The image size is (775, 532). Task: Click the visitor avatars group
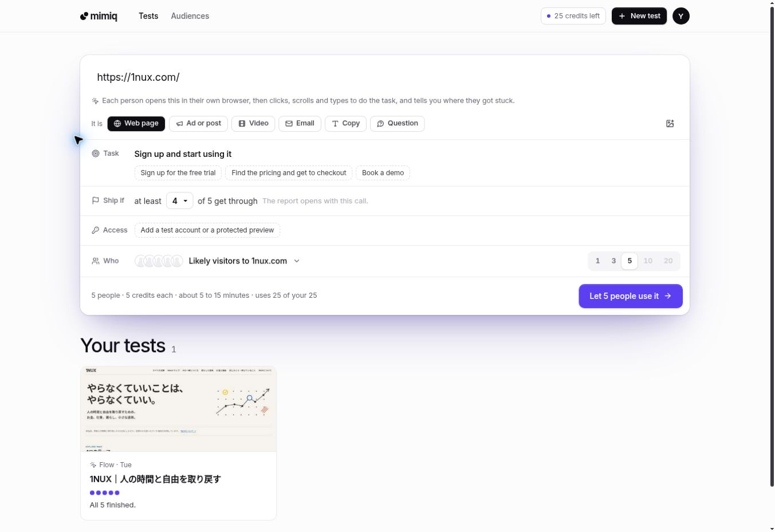click(x=159, y=261)
